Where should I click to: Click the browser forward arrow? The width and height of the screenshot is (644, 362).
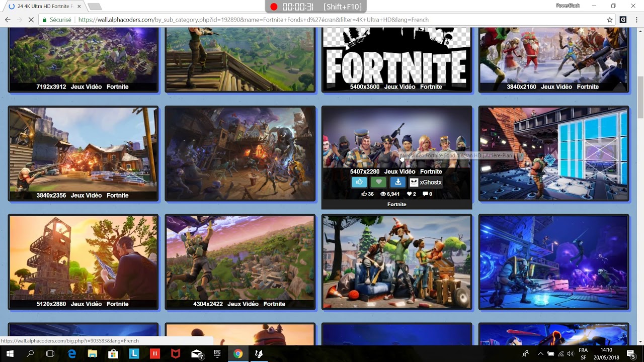click(19, 20)
